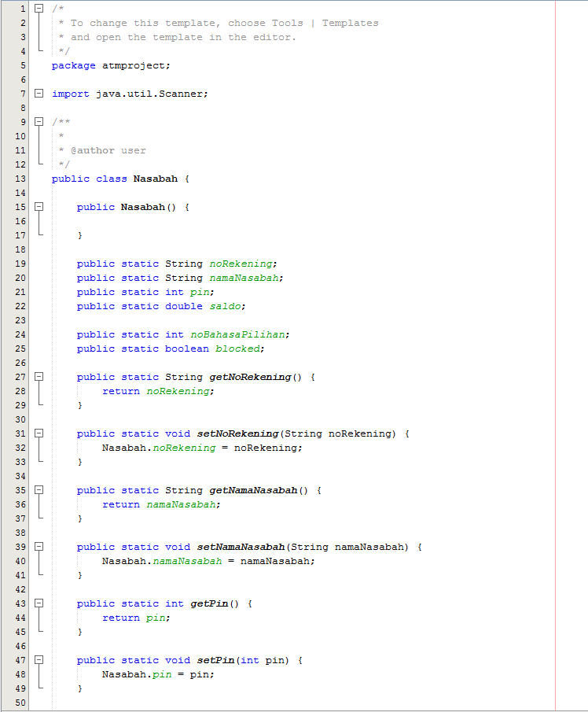The height and width of the screenshot is (712, 588).
Task: Click 'Nasabah.namaNasabah = namaNasabah;' assignment
Action: tap(208, 561)
